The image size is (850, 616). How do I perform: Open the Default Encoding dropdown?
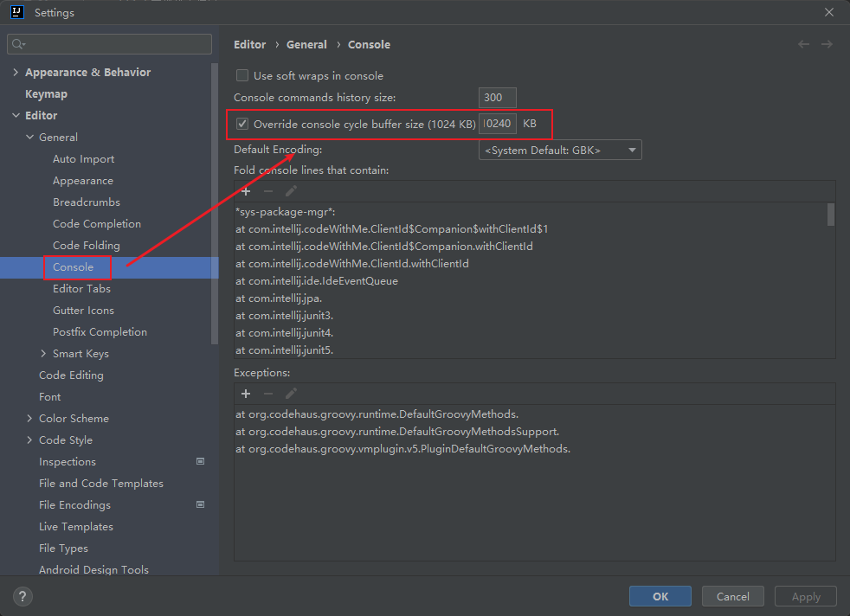point(560,150)
